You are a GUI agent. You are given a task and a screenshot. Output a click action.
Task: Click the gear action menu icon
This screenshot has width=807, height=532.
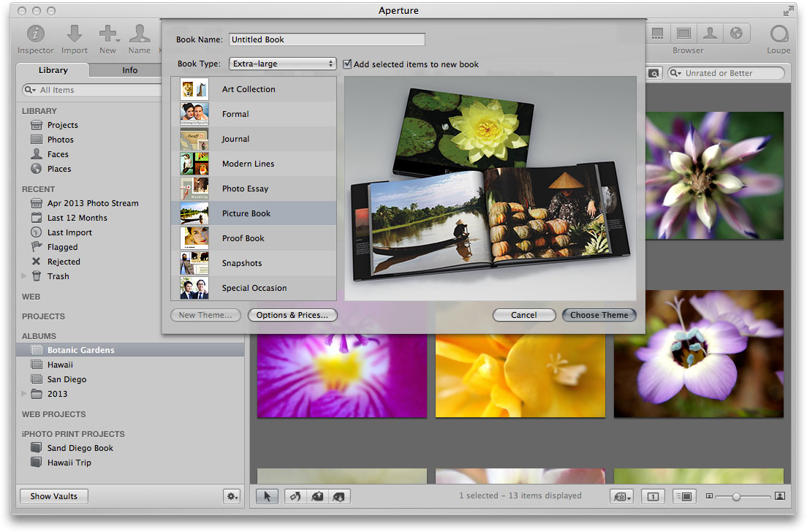pyautogui.click(x=232, y=496)
